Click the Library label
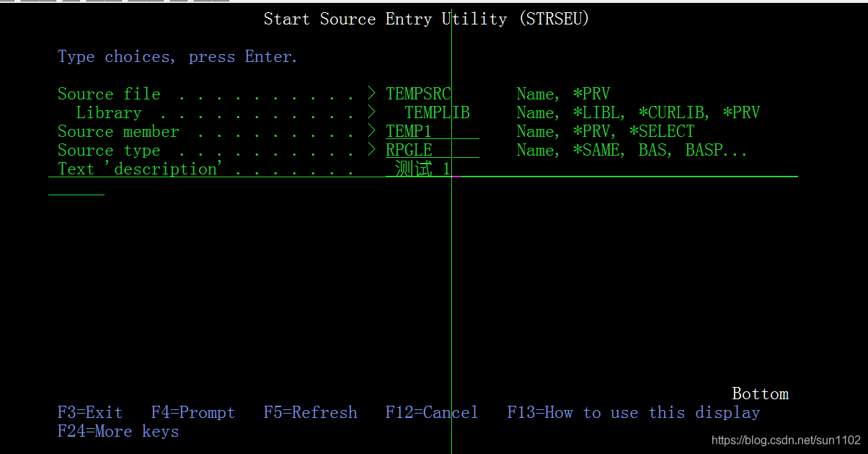The height and width of the screenshot is (454, 868). click(x=109, y=113)
